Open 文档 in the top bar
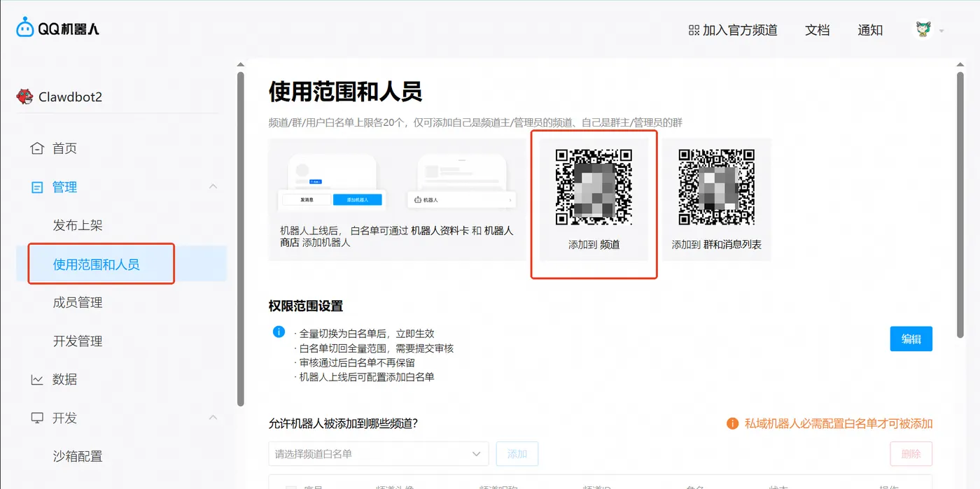Image resolution: width=980 pixels, height=489 pixels. pos(818,30)
